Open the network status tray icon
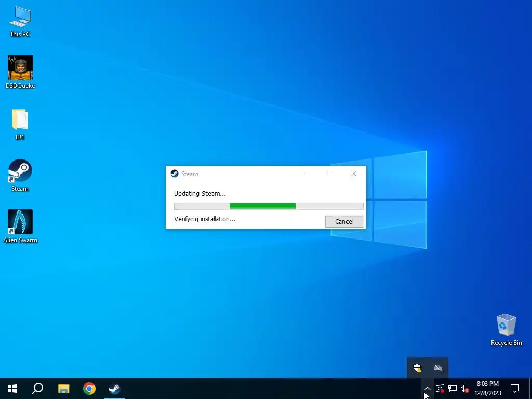 (453, 389)
